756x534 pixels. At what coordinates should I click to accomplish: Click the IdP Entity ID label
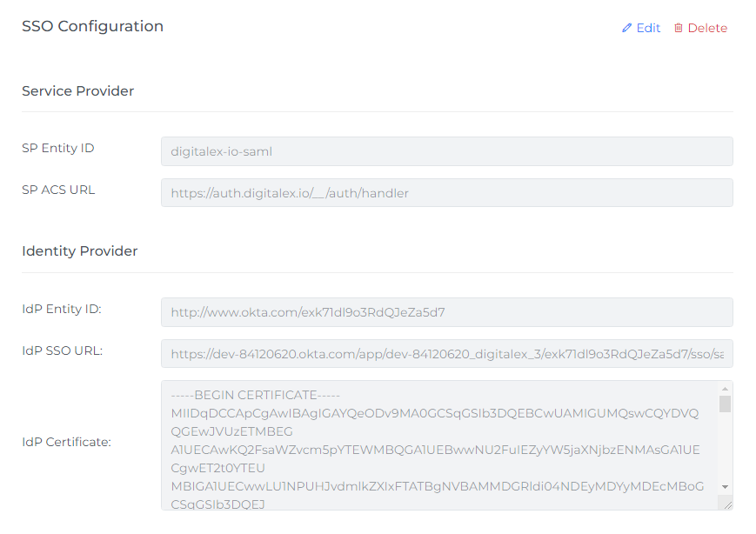click(62, 309)
